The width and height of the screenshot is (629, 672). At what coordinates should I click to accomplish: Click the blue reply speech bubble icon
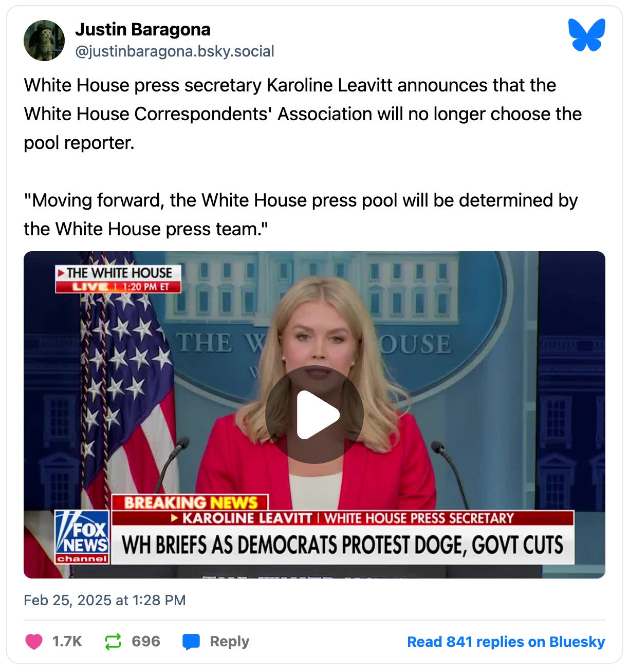pyautogui.click(x=191, y=642)
